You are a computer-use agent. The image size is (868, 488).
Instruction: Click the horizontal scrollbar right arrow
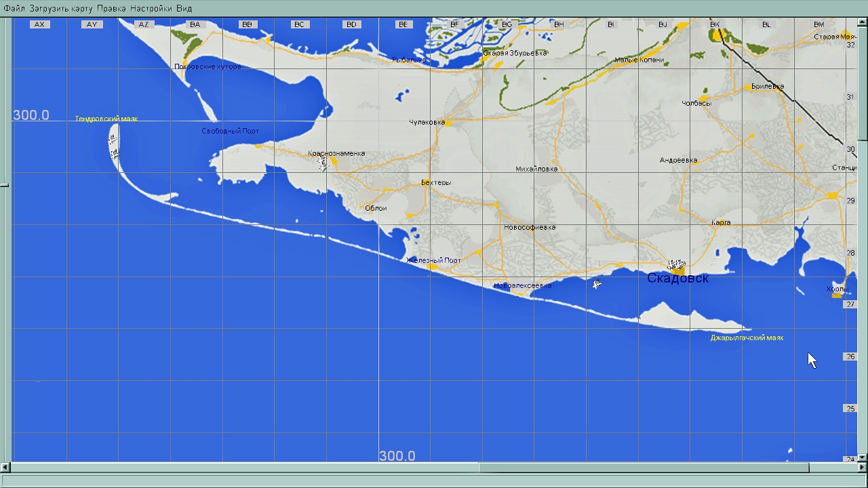[x=863, y=468]
